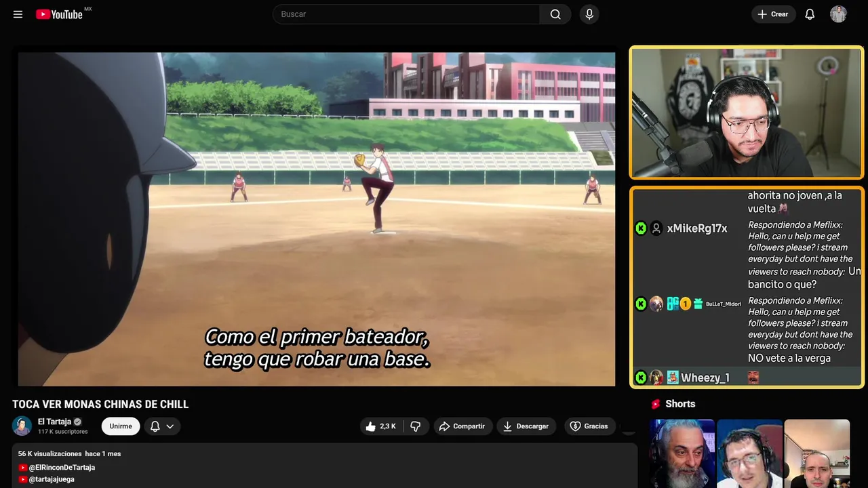Open the @ElRinconDeTartaja link
868x488 pixels.
pyautogui.click(x=62, y=468)
